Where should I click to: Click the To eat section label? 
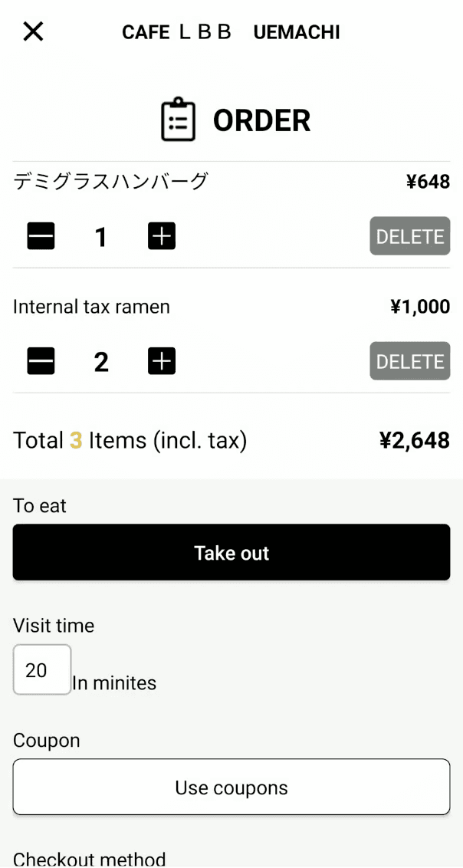point(38,506)
